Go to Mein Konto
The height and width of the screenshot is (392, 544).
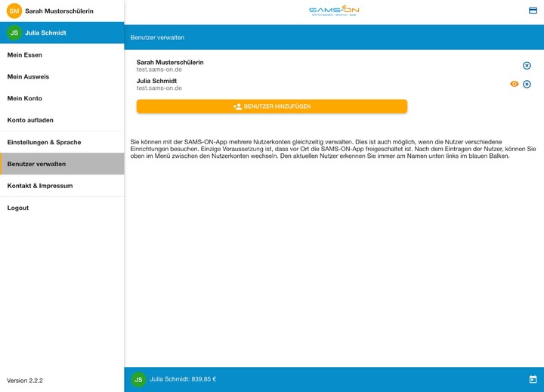[x=25, y=99]
